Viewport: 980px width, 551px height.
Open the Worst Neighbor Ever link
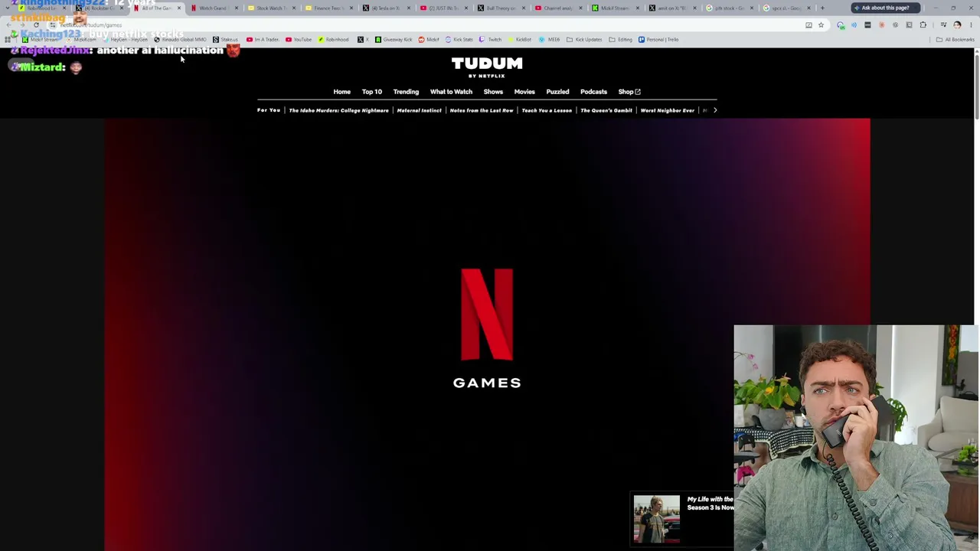[x=667, y=110]
